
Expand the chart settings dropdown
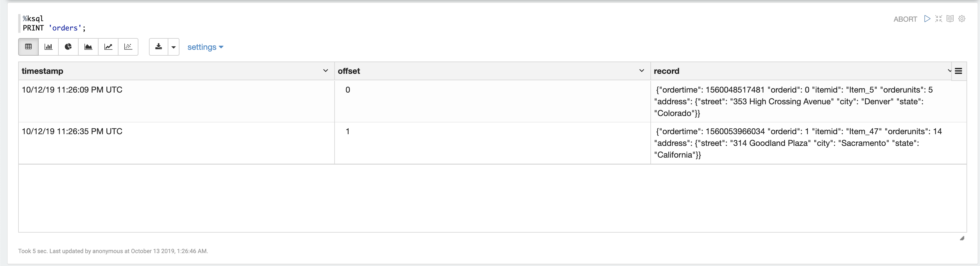pyautogui.click(x=205, y=47)
